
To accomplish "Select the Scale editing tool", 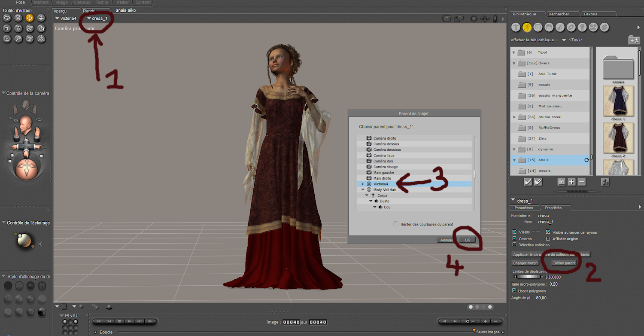I will [7, 28].
